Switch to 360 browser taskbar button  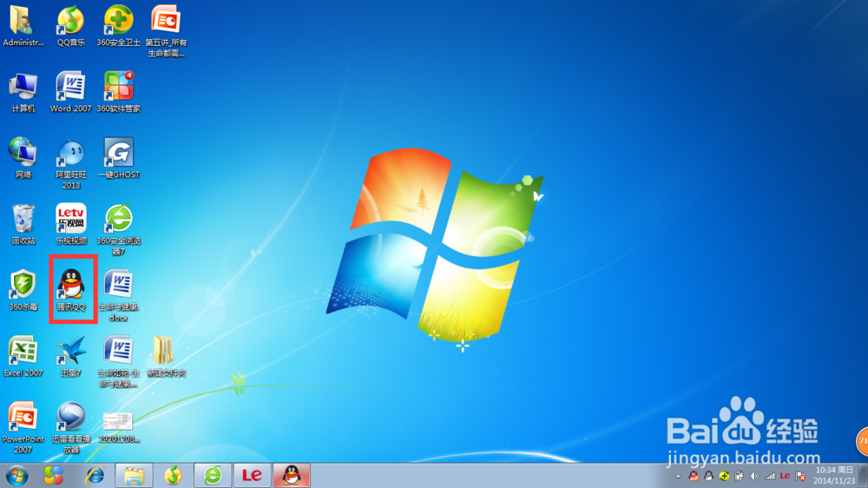(213, 476)
